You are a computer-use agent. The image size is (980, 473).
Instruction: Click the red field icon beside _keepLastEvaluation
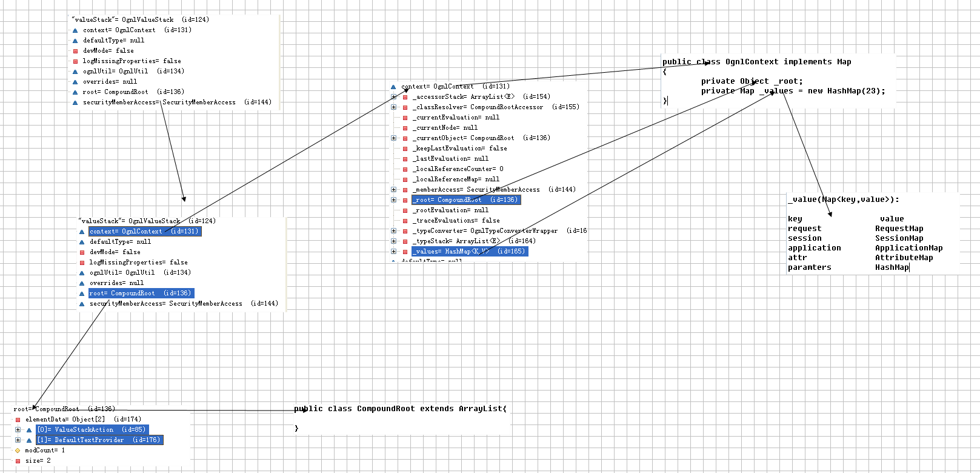click(405, 149)
